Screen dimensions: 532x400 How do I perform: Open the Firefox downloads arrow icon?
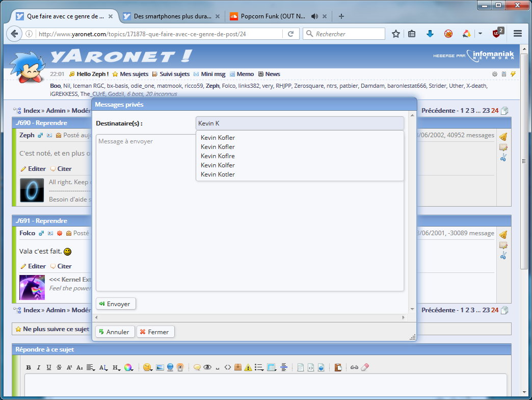[430, 34]
